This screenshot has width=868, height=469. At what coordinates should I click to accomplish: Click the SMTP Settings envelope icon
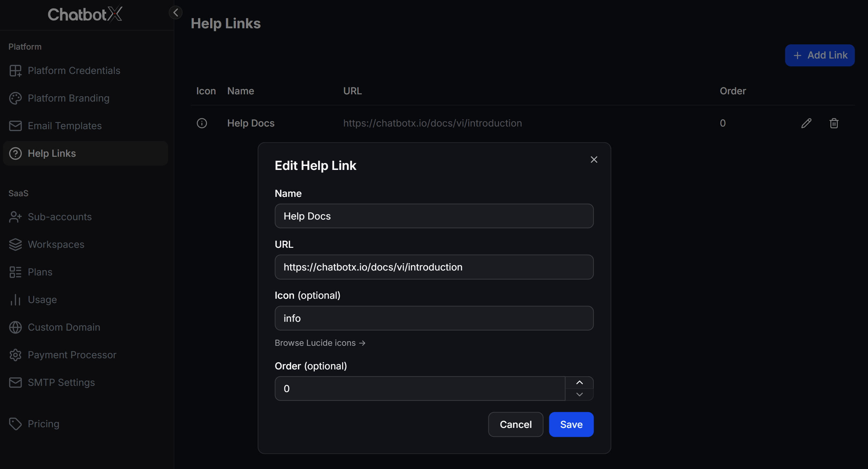[15, 383]
